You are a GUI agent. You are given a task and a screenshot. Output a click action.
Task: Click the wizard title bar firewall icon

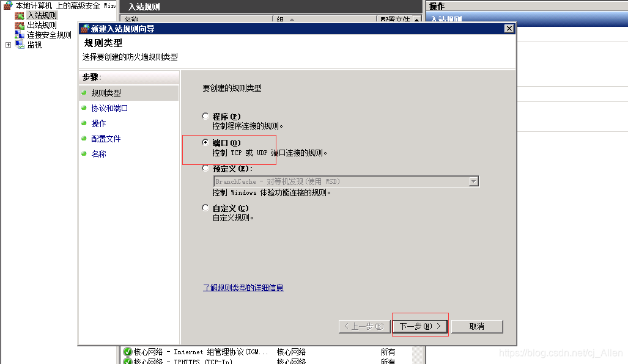tap(84, 29)
